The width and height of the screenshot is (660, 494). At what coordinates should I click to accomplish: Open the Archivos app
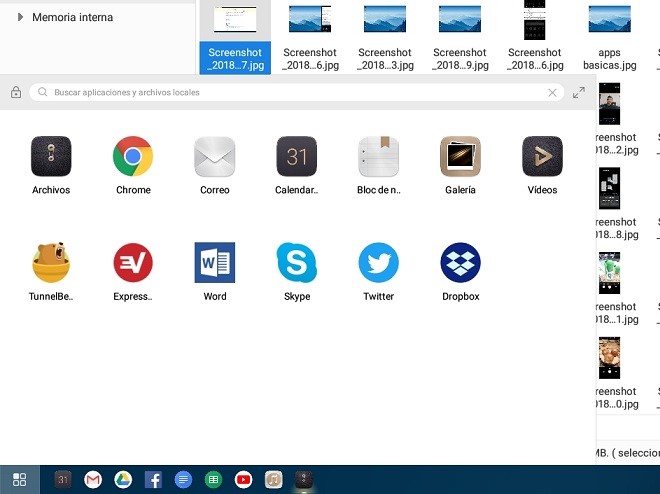click(x=51, y=157)
